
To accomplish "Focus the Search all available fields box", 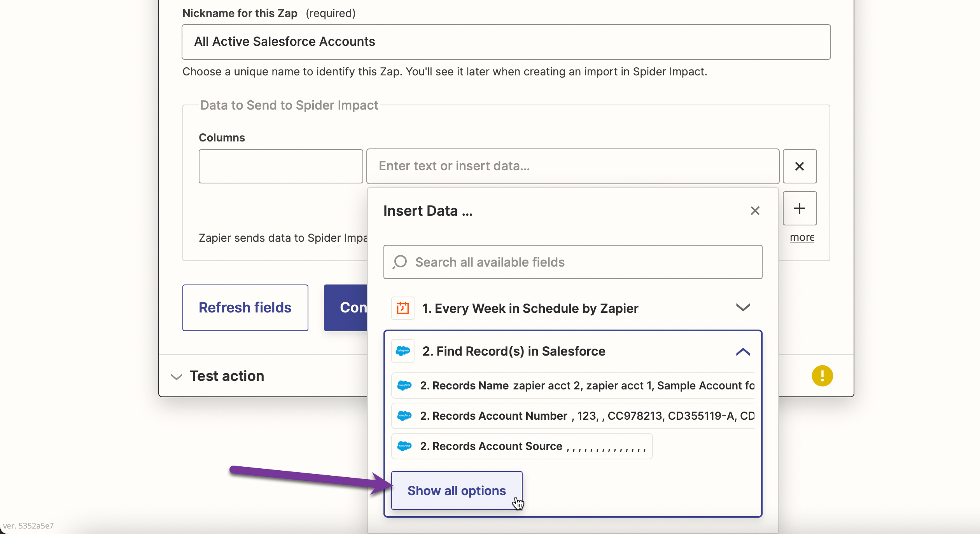I will [572, 262].
